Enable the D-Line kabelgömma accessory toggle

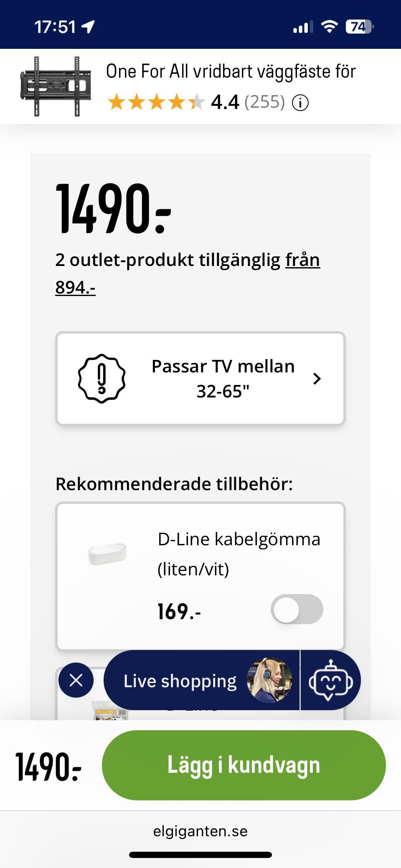pos(297,609)
